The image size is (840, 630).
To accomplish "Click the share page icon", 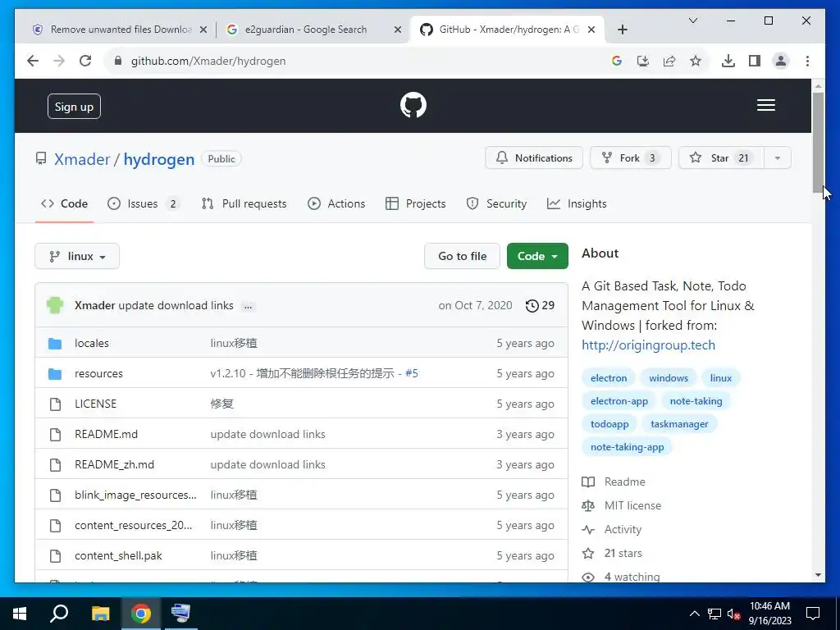I will pos(669,61).
